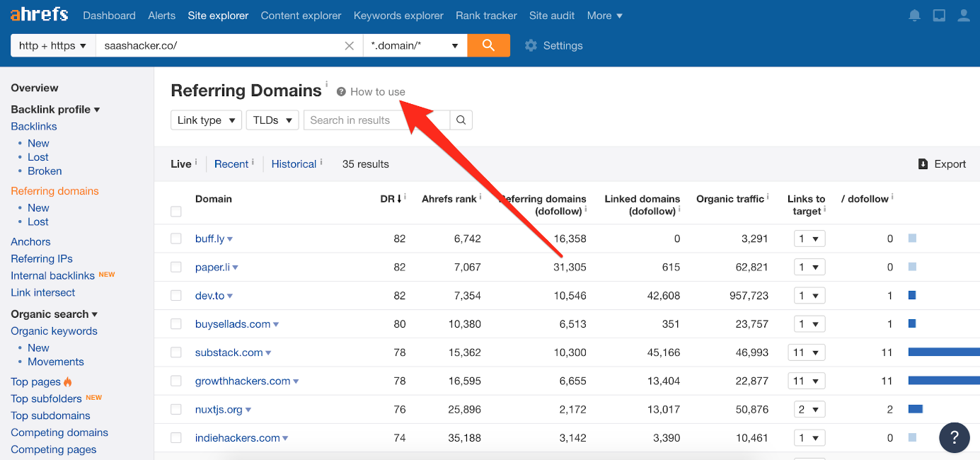Image resolution: width=980 pixels, height=460 pixels.
Task: Open Referring IPs in the sidebar
Action: [42, 259]
